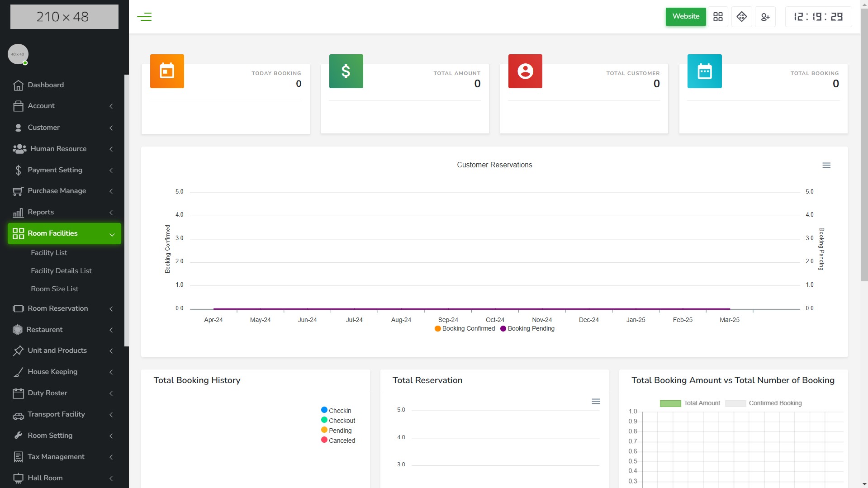Toggle Booking Pending series in chart legend

(527, 329)
